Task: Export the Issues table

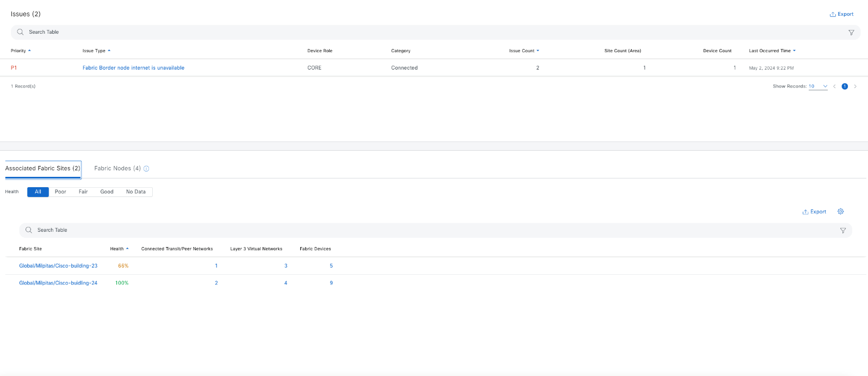Action: click(841, 14)
